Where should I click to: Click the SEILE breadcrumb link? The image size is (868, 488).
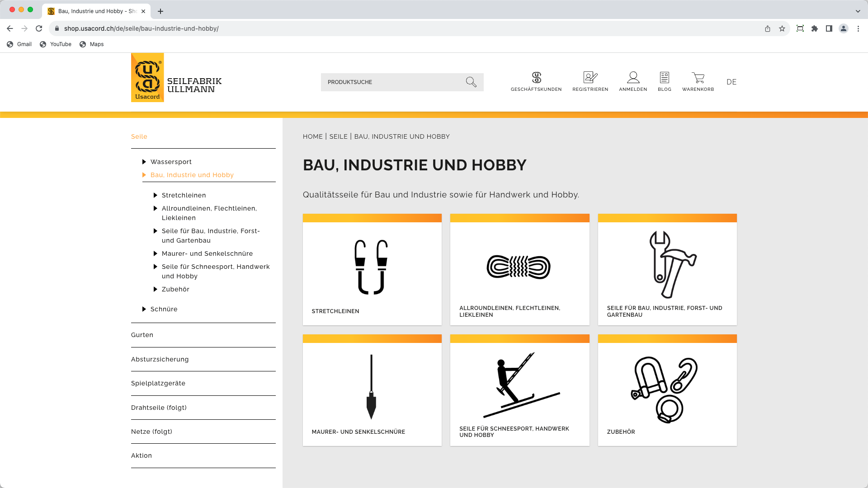click(338, 136)
